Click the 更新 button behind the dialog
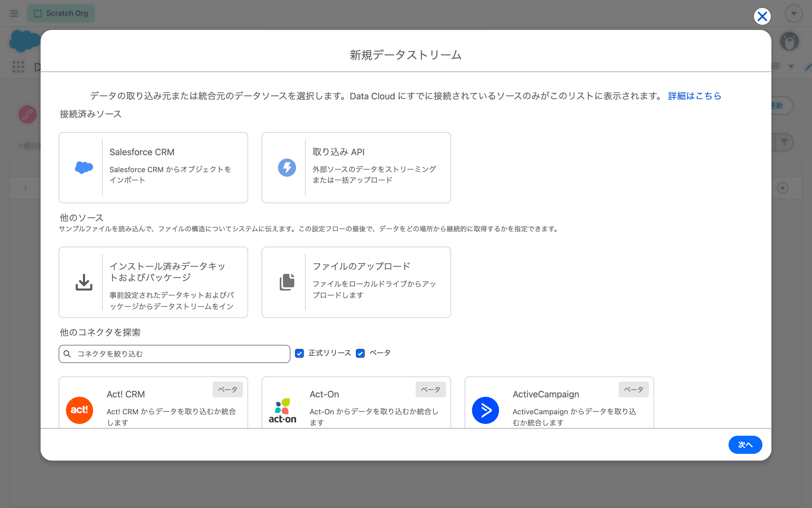 coord(782,106)
